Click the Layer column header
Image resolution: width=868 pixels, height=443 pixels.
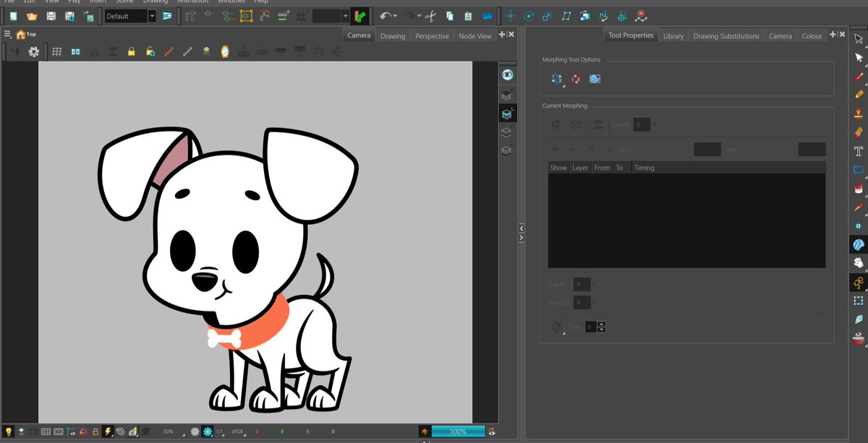click(580, 168)
